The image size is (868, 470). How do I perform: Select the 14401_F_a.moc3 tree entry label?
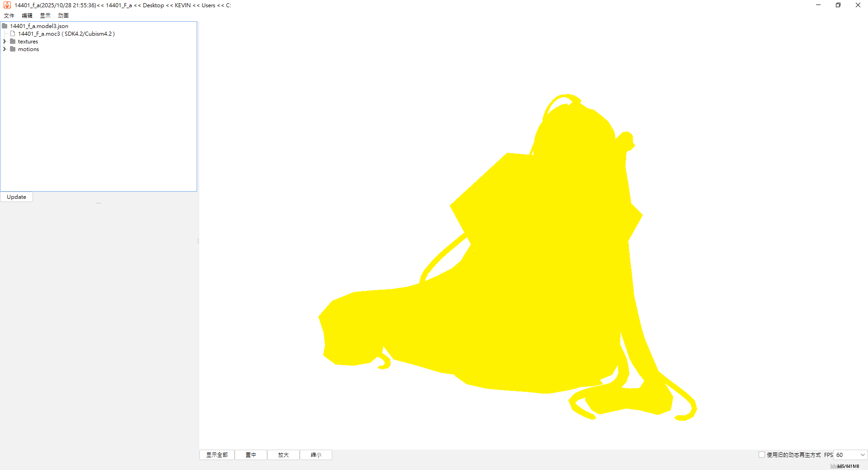pos(66,34)
